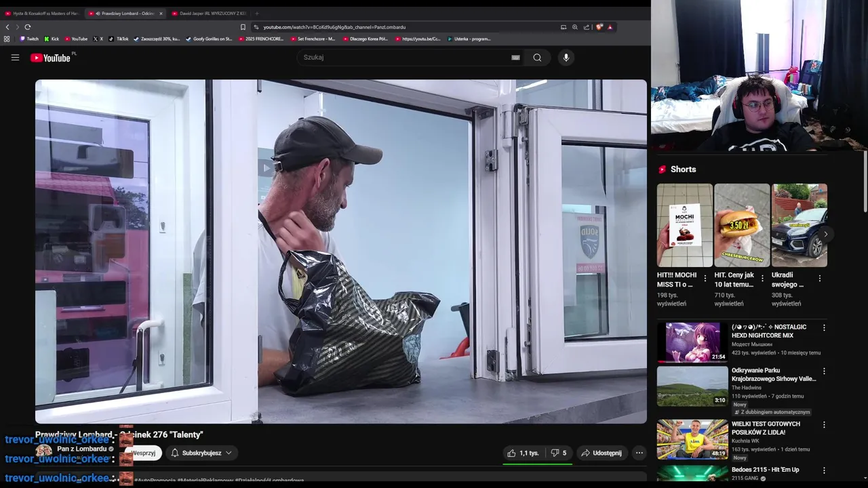Reload the page with the refresh icon
The image size is (868, 488).
[28, 27]
